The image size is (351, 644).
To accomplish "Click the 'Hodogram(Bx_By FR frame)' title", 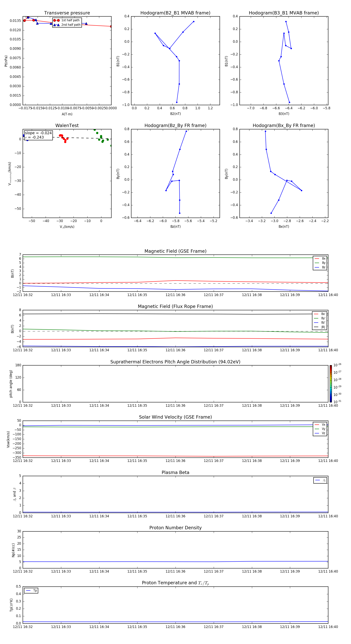I will (x=284, y=125).
